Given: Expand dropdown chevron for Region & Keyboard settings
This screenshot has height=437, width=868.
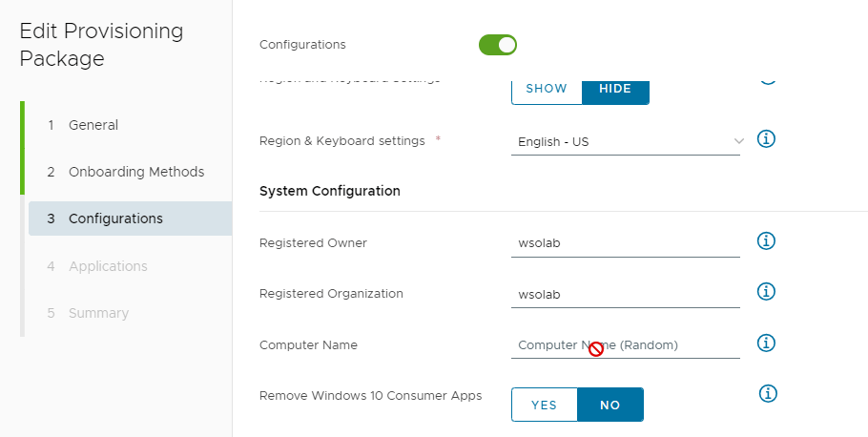Looking at the screenshot, I should point(738,141).
